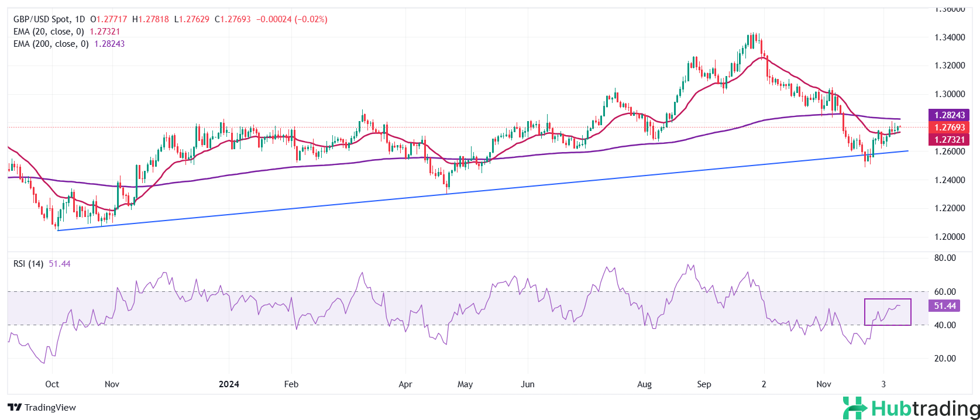Select the EMA 200 indicator legend
980x420 pixels.
(x=51, y=44)
